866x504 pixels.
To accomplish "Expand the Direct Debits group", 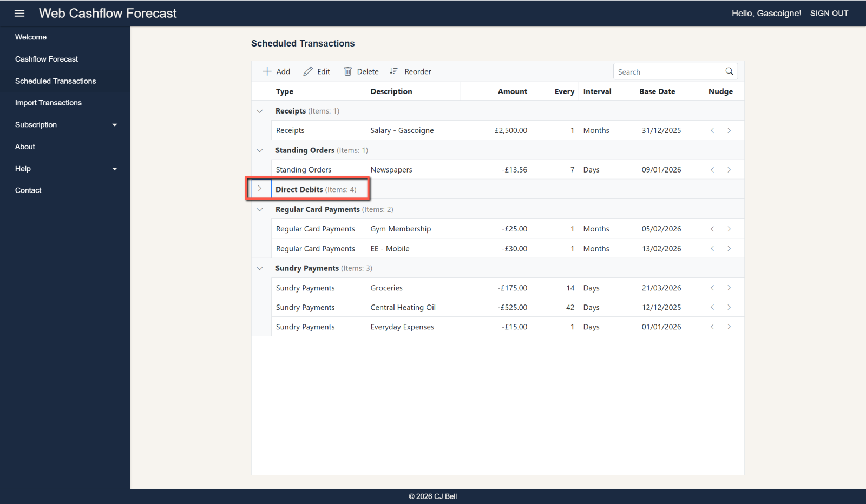I will coord(260,189).
